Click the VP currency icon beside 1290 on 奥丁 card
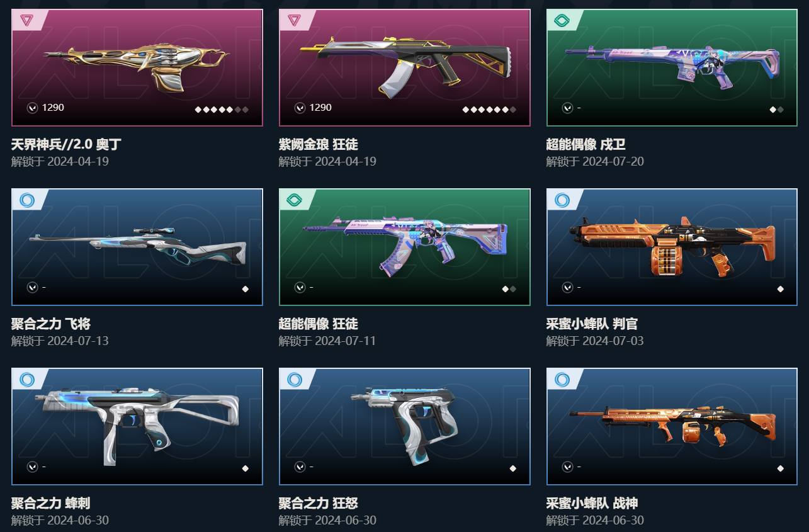809x532 pixels. pos(33,108)
